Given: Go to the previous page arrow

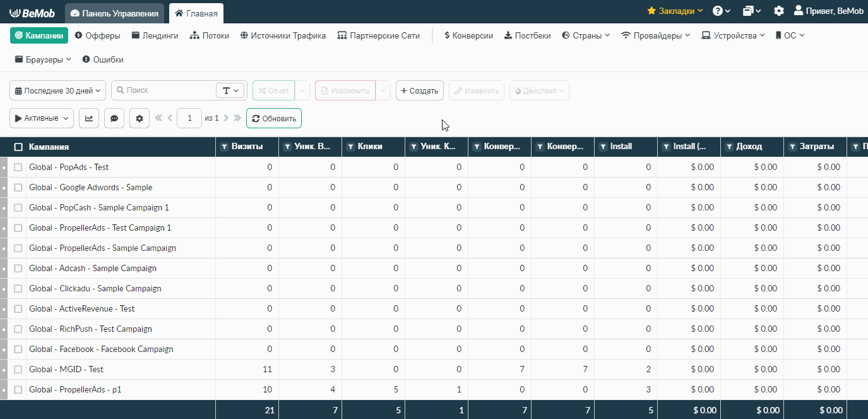Looking at the screenshot, I should point(170,118).
